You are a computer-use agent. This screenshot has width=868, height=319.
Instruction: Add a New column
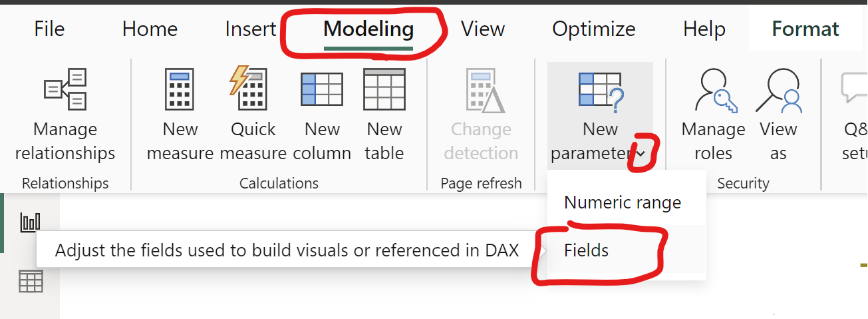pyautogui.click(x=322, y=90)
